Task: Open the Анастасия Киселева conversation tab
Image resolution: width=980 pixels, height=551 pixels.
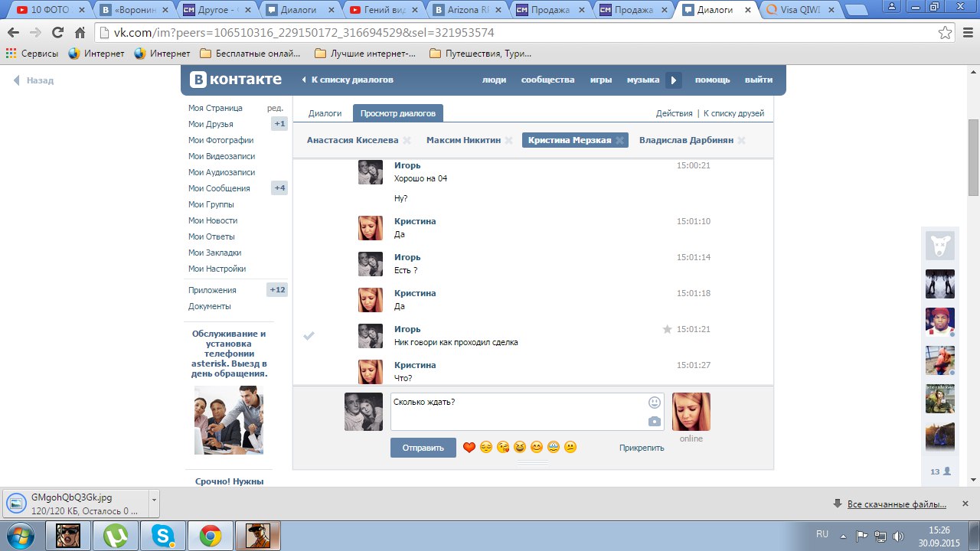Action: [352, 140]
